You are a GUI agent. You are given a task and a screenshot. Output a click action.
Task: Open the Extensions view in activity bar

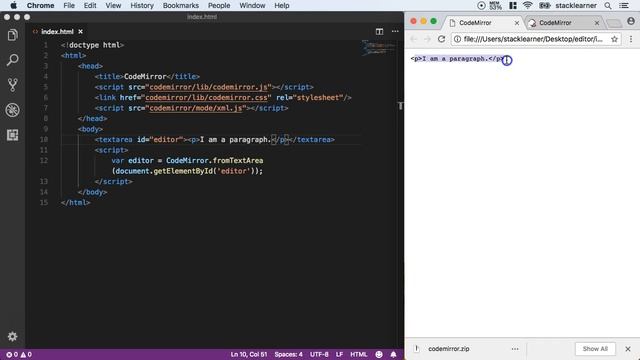pyautogui.click(x=13, y=135)
